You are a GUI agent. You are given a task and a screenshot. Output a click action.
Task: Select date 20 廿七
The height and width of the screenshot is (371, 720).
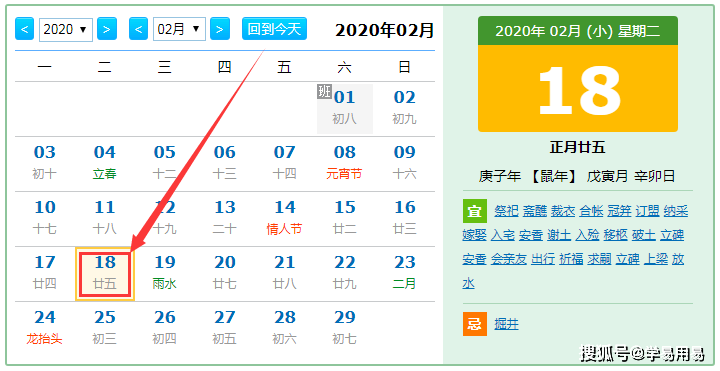pos(225,273)
